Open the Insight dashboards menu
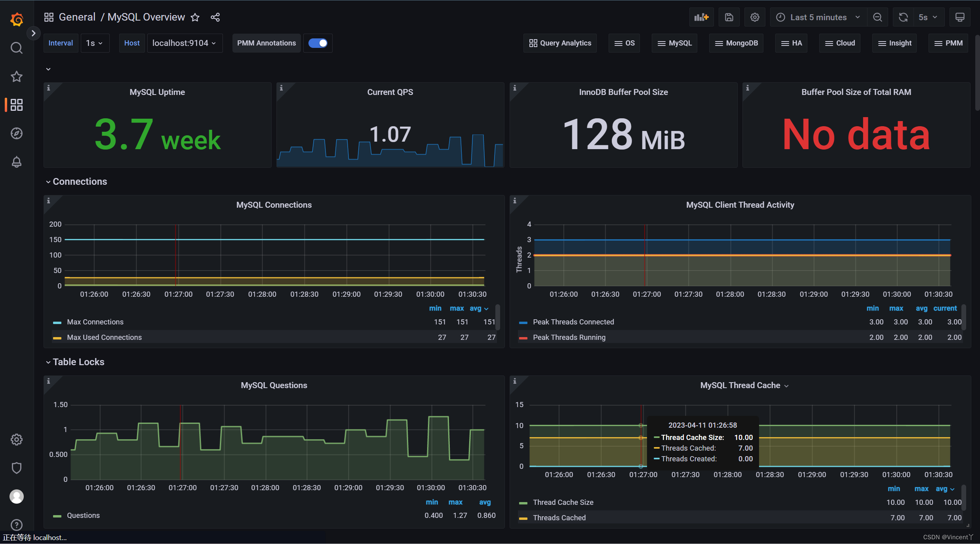 pos(894,43)
